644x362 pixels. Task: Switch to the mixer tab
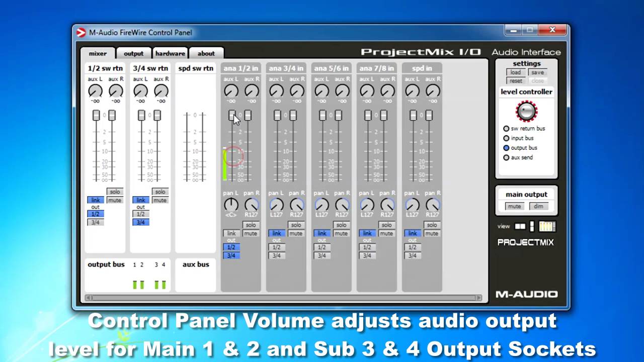pos(98,53)
